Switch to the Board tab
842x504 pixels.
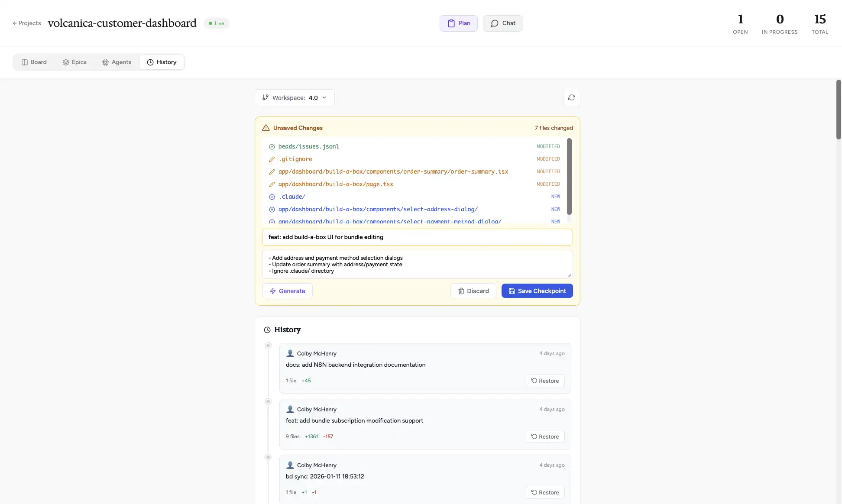click(x=34, y=62)
